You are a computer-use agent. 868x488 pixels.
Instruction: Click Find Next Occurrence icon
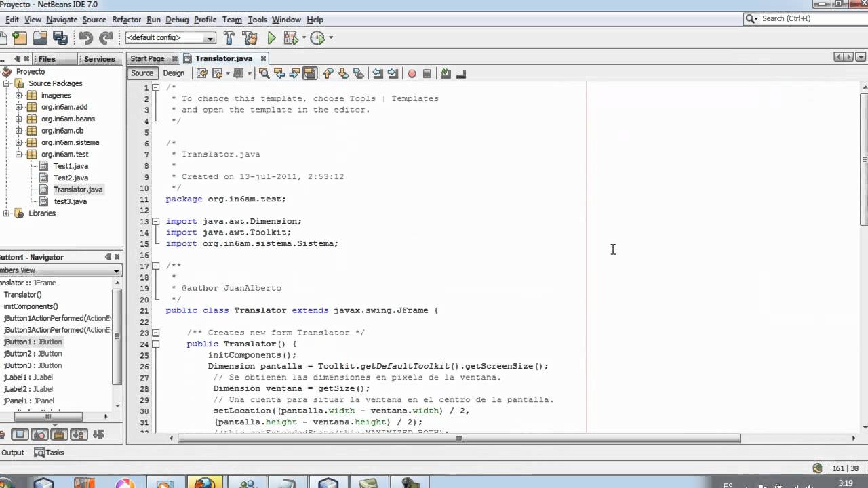(294, 73)
